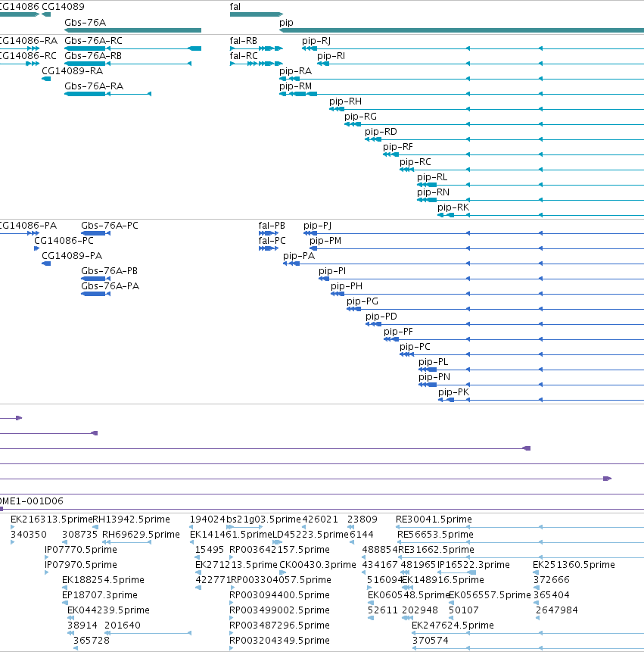Click protein CG14089-PA label
Viewport: 644px width, 652px height.
click(72, 256)
